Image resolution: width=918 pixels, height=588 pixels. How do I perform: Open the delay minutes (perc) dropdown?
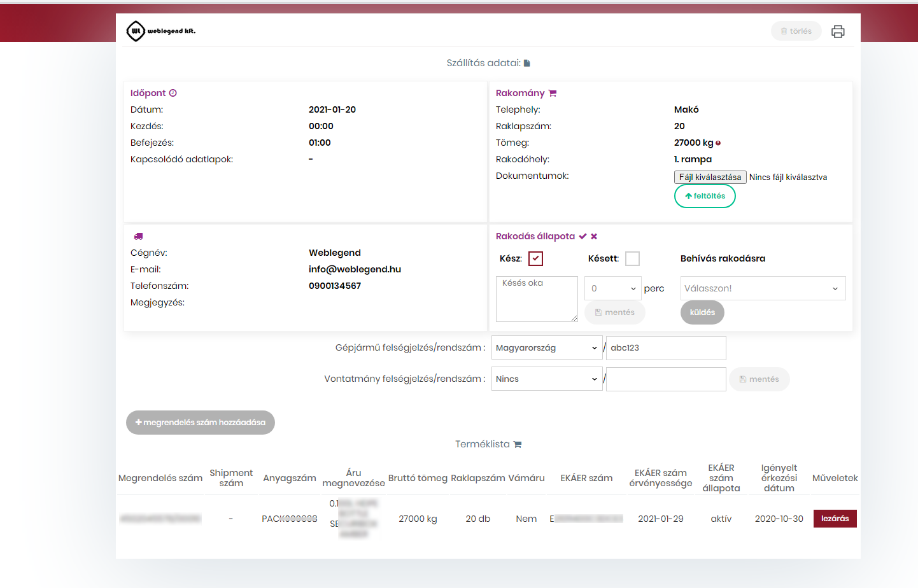[x=612, y=288]
